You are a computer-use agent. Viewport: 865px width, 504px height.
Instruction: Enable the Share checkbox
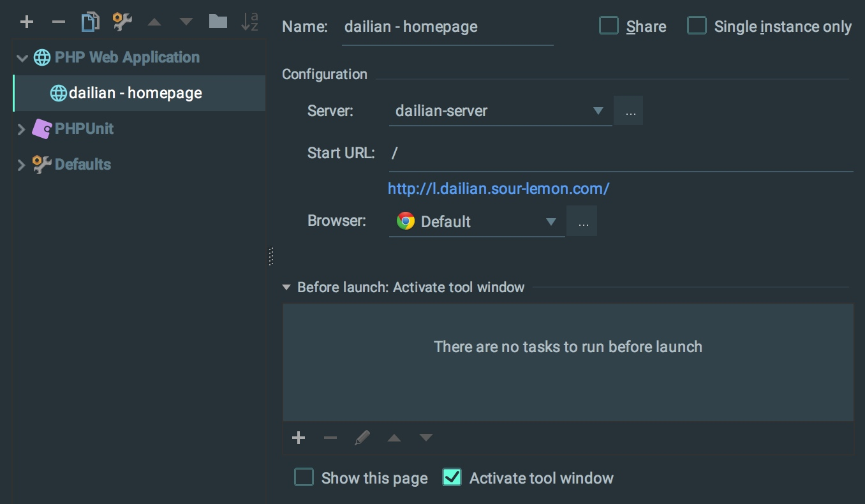tap(609, 26)
